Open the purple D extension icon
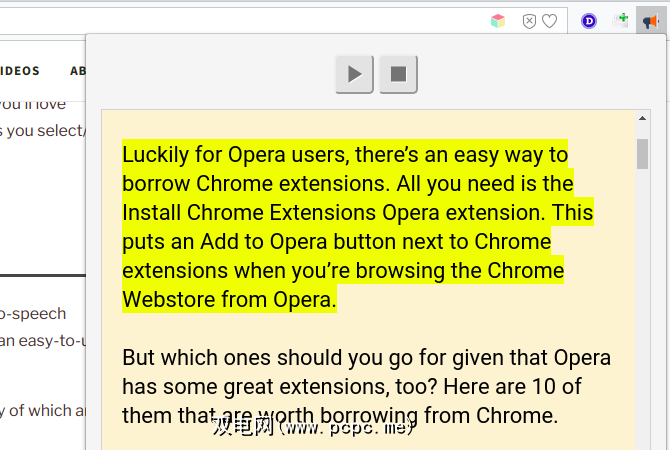670x450 pixels. click(589, 21)
